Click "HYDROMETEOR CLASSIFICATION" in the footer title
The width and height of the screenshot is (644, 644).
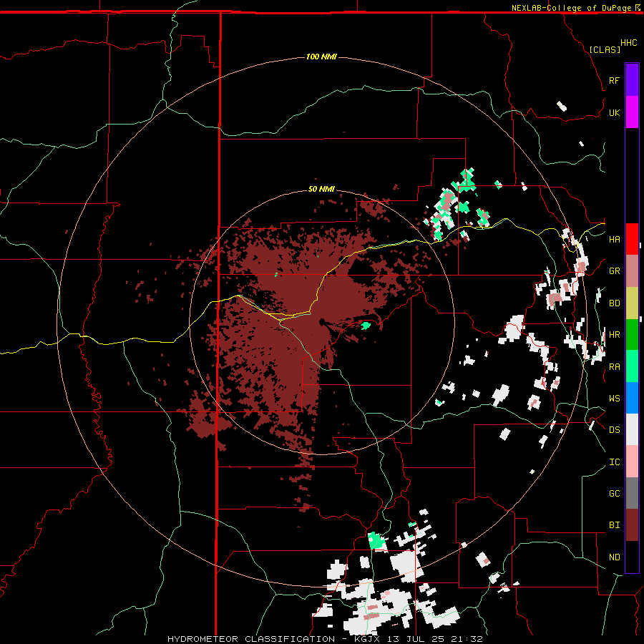pos(251,639)
